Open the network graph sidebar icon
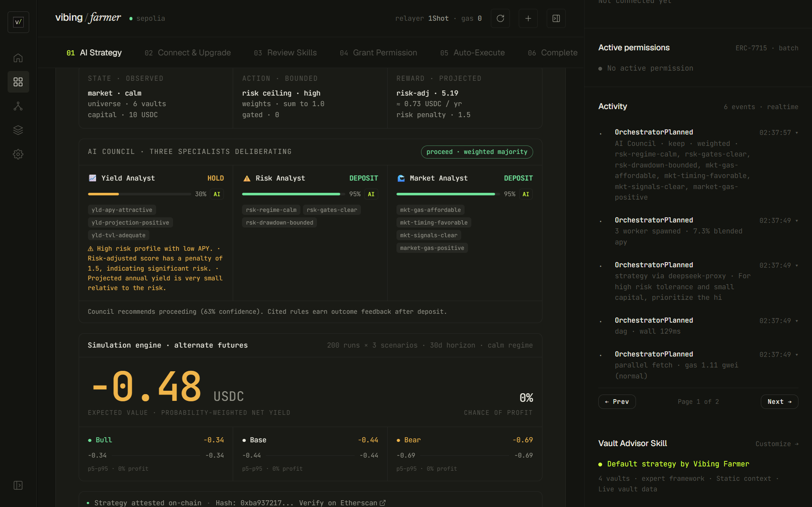Screen dimensions: 812x507 18,106
